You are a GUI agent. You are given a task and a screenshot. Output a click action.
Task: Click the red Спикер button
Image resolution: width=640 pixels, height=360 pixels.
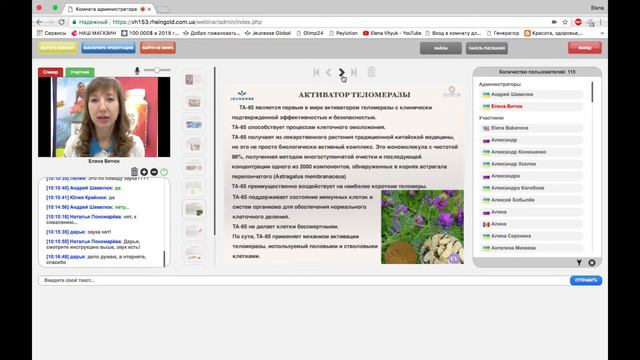(x=51, y=72)
